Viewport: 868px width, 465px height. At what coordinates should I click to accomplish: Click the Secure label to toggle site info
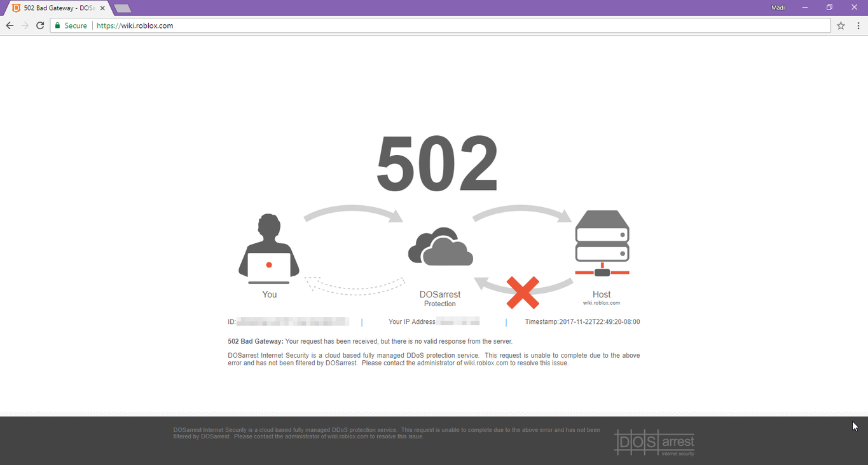point(74,25)
